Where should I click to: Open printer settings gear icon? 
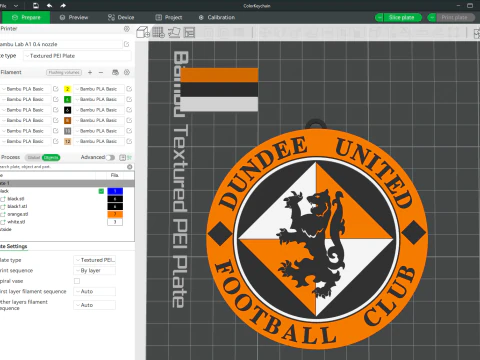[127, 29]
